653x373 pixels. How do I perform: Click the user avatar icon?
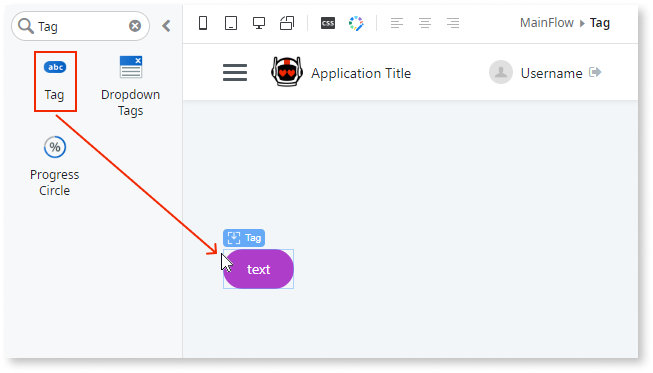point(501,72)
